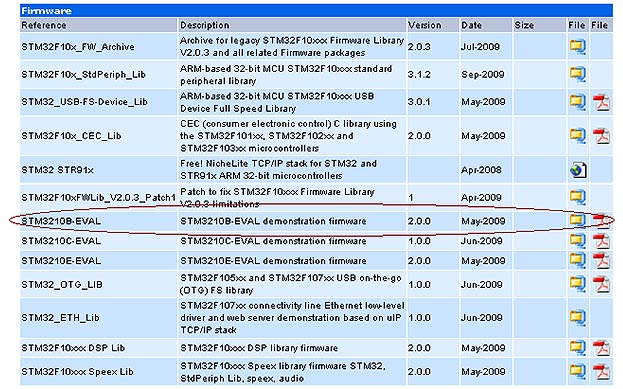
Task: Download STM3210B-EVAL firmware folder icon
Action: 578,221
